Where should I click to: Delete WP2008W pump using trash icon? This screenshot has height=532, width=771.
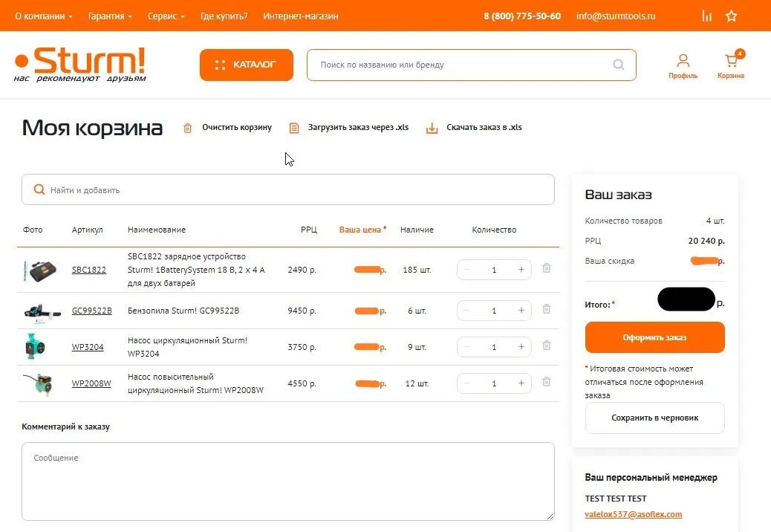pyautogui.click(x=547, y=383)
